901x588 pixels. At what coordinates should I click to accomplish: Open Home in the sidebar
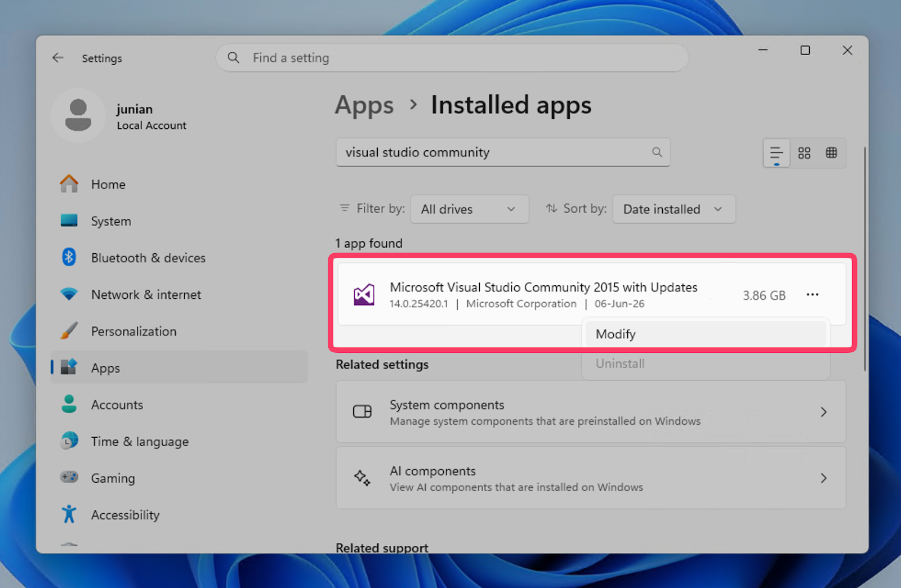179,184
